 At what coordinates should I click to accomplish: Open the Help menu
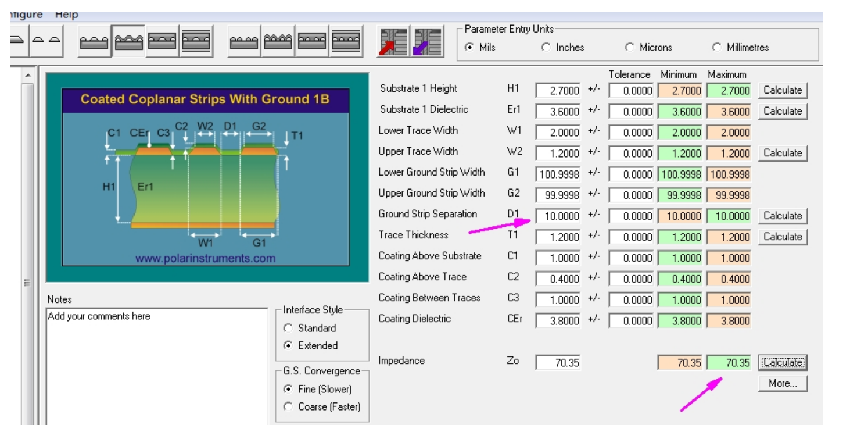(66, 15)
